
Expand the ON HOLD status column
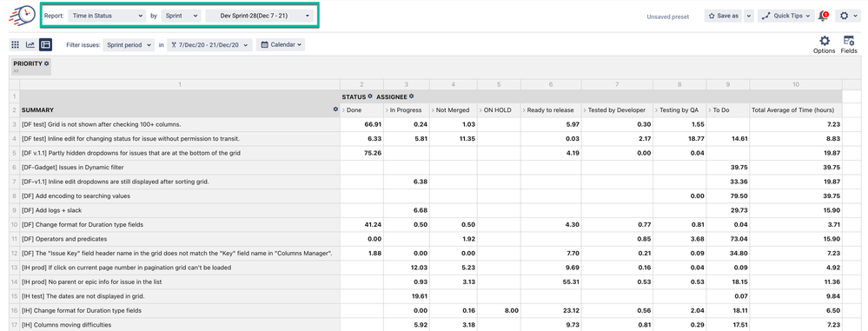click(x=480, y=110)
